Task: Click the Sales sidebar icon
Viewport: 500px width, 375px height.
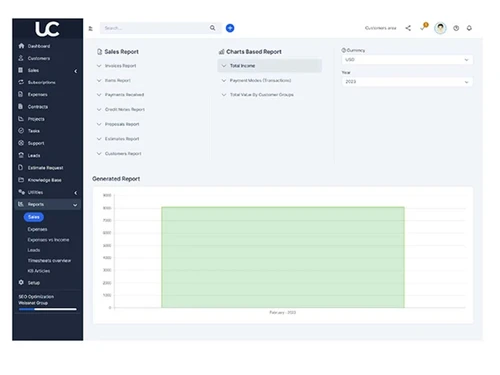Action: click(x=21, y=70)
